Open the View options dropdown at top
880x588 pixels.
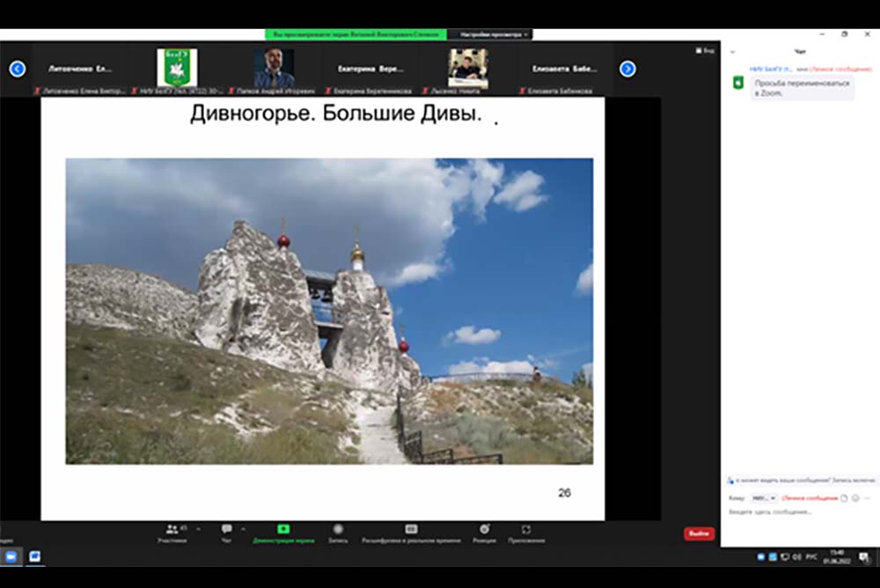[489, 34]
